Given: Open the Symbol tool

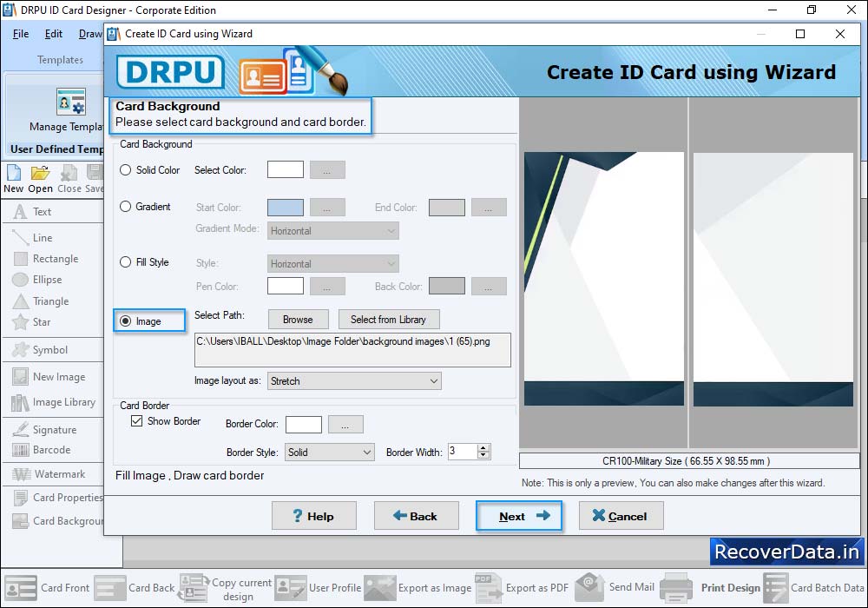Looking at the screenshot, I should point(41,350).
